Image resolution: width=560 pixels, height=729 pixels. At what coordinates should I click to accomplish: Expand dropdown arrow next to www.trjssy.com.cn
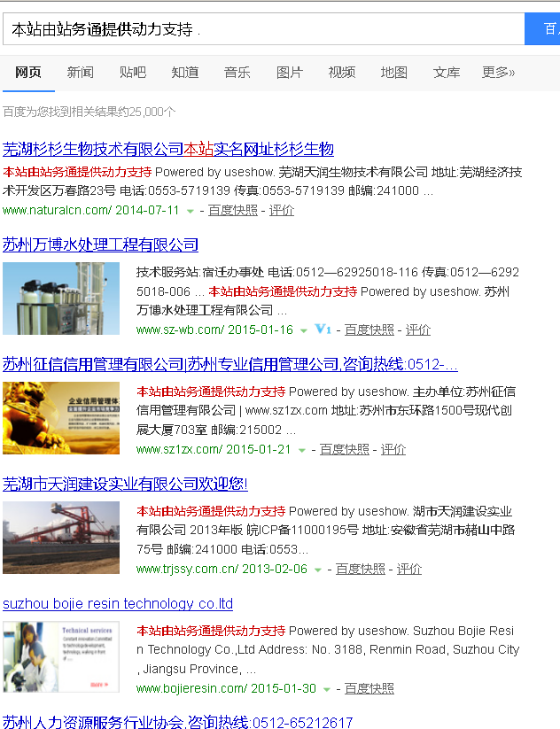pyautogui.click(x=318, y=570)
